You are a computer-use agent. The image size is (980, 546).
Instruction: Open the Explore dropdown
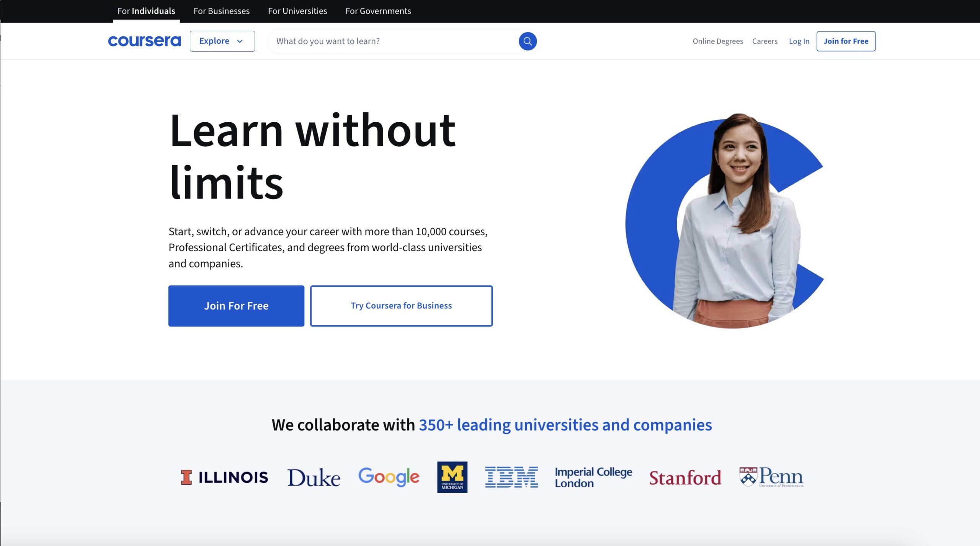pyautogui.click(x=222, y=41)
